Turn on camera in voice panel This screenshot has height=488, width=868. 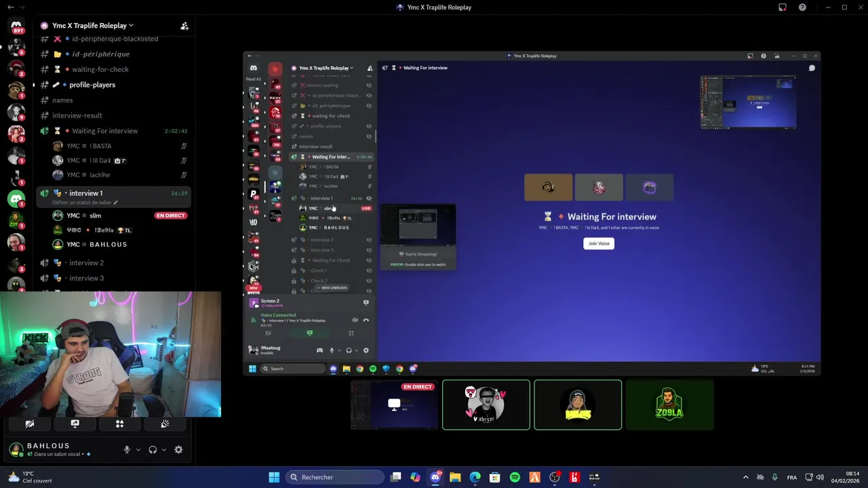coord(30,424)
